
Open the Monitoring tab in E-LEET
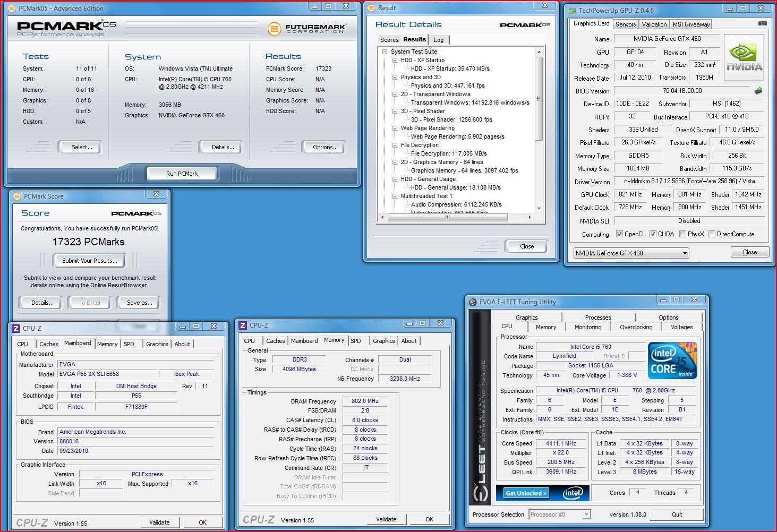tap(588, 327)
